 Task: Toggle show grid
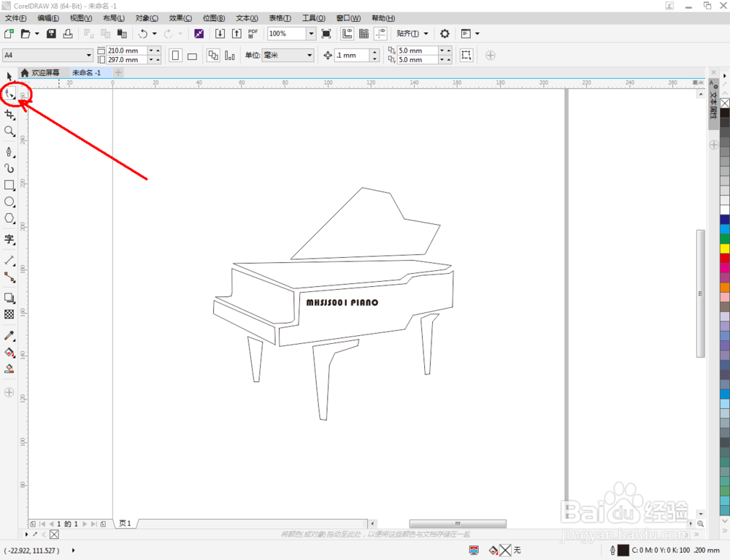point(364,34)
